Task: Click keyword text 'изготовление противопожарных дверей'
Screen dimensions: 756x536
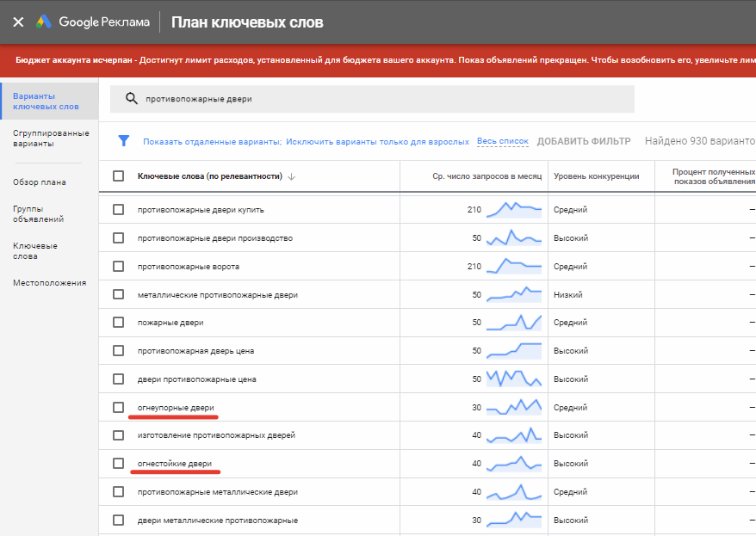Action: [x=216, y=435]
